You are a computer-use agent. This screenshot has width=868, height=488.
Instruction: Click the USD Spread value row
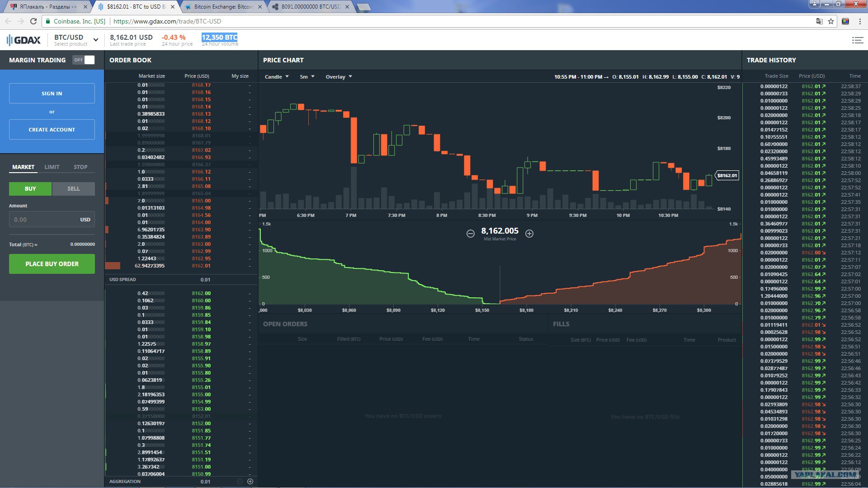[181, 280]
